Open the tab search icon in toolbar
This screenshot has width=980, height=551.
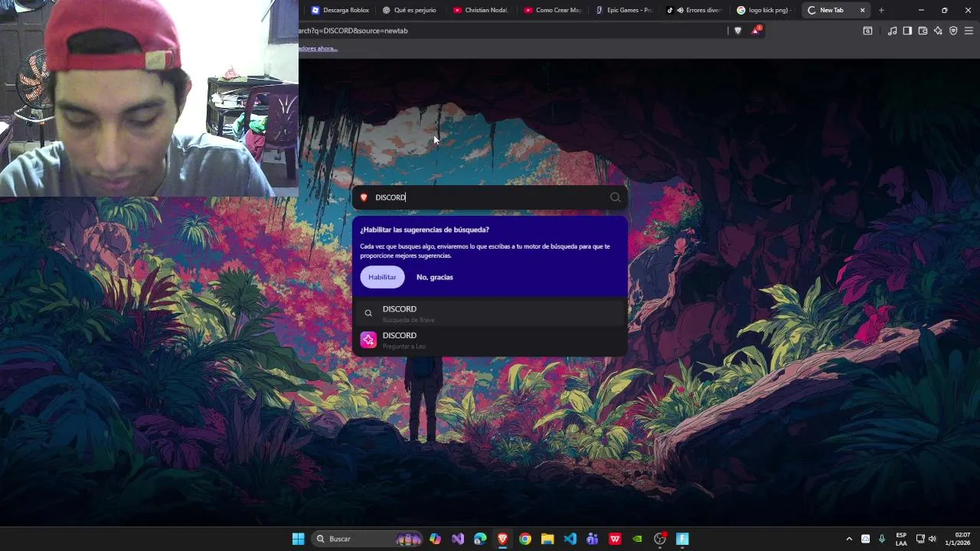[x=867, y=31]
